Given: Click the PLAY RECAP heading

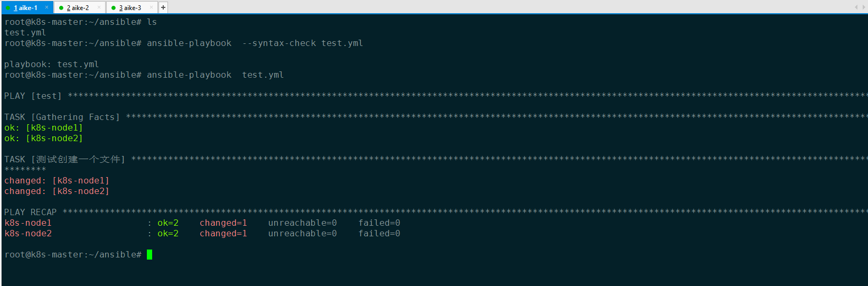Looking at the screenshot, I should [x=31, y=213].
